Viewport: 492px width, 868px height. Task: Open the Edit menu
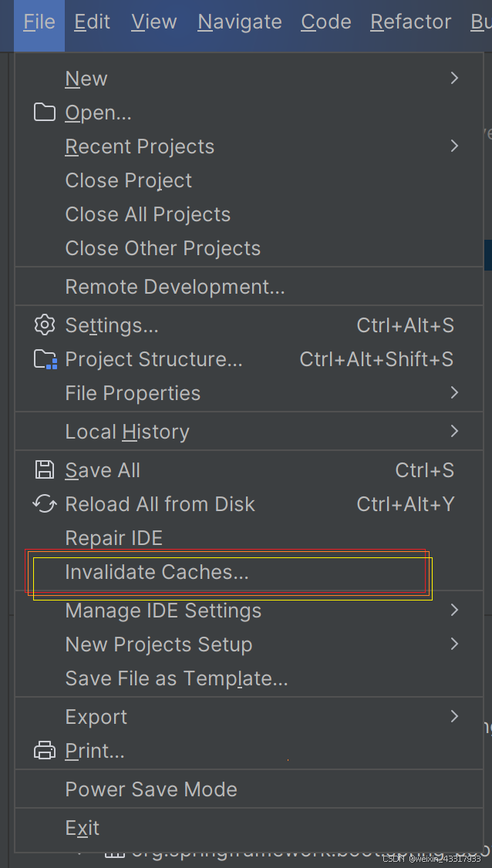92,22
